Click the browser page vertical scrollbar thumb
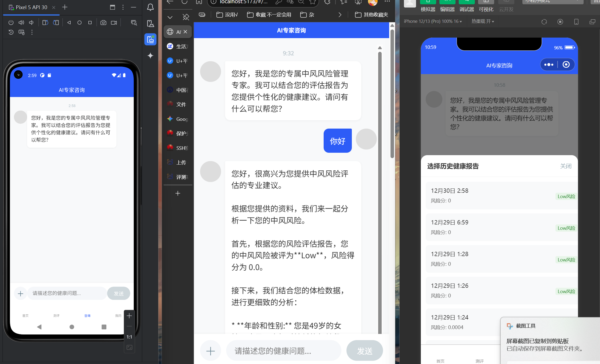The image size is (600, 364). 392,94
